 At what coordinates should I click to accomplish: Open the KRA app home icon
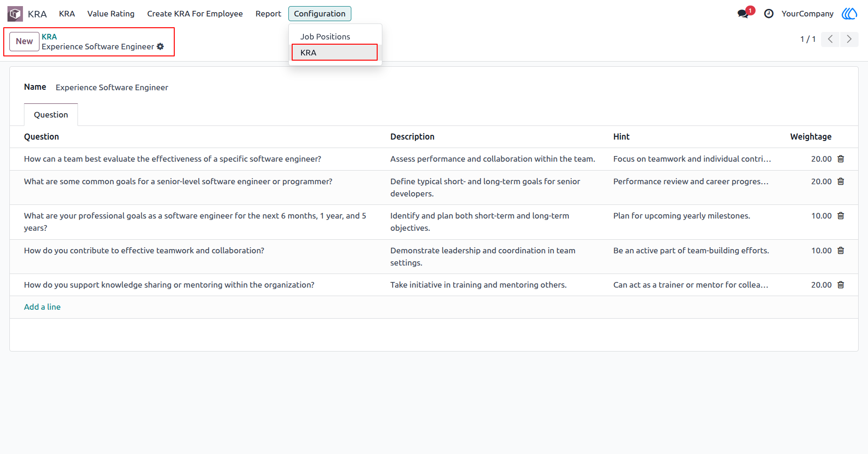(15, 14)
